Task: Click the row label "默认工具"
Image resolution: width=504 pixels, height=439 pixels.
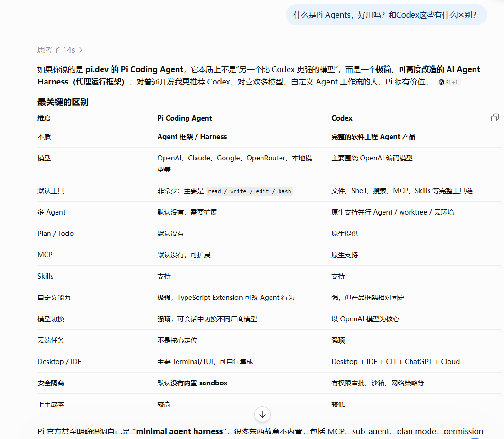Action: (51, 191)
